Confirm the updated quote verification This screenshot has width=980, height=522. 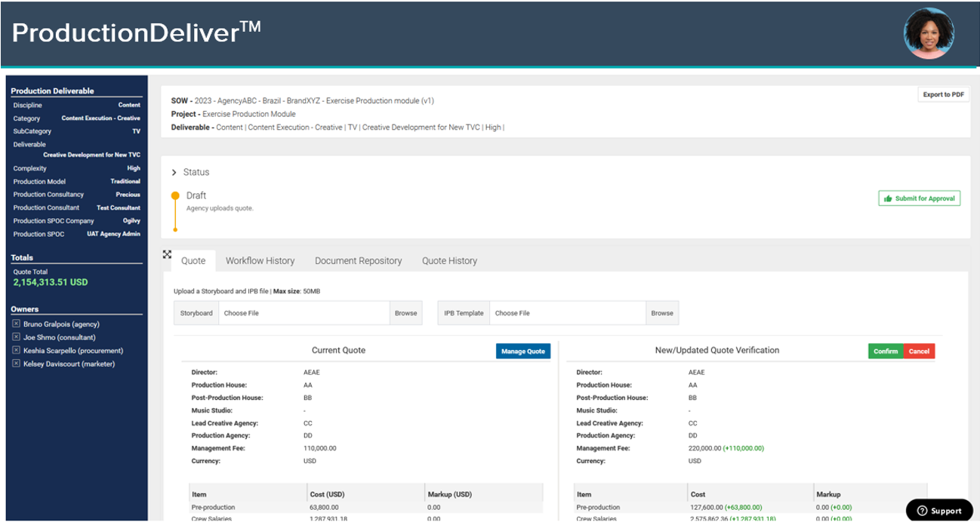point(885,351)
